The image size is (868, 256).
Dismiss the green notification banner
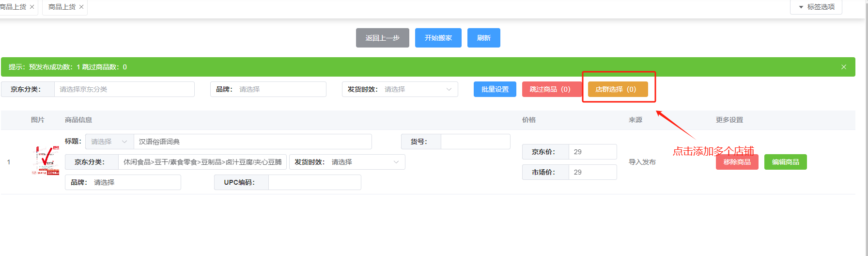844,67
